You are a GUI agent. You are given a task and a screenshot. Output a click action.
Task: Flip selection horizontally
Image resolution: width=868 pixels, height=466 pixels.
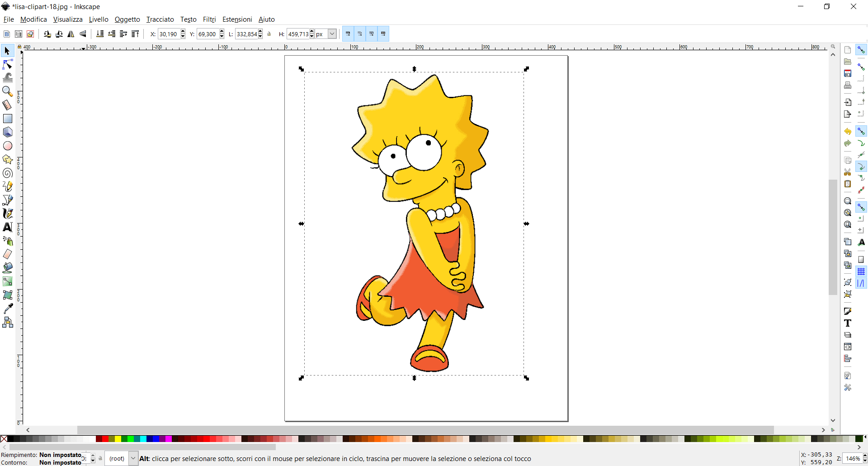[71, 34]
